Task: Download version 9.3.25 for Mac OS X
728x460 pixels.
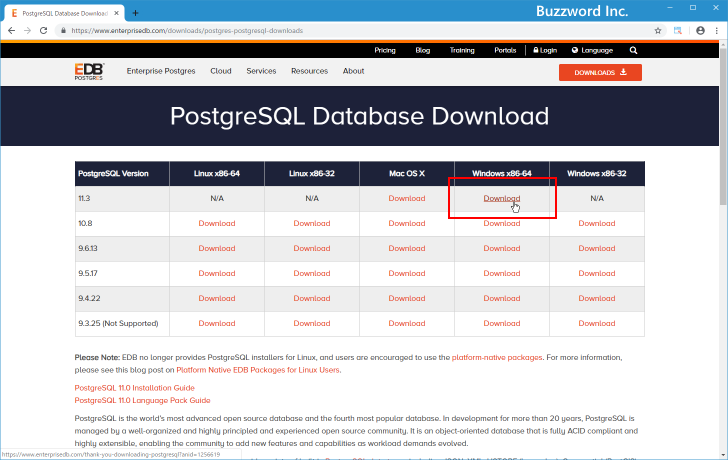Action: coord(407,324)
